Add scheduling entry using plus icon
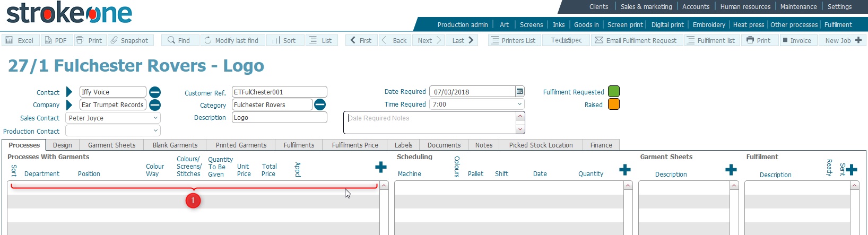This screenshot has height=235, width=868. (624, 170)
